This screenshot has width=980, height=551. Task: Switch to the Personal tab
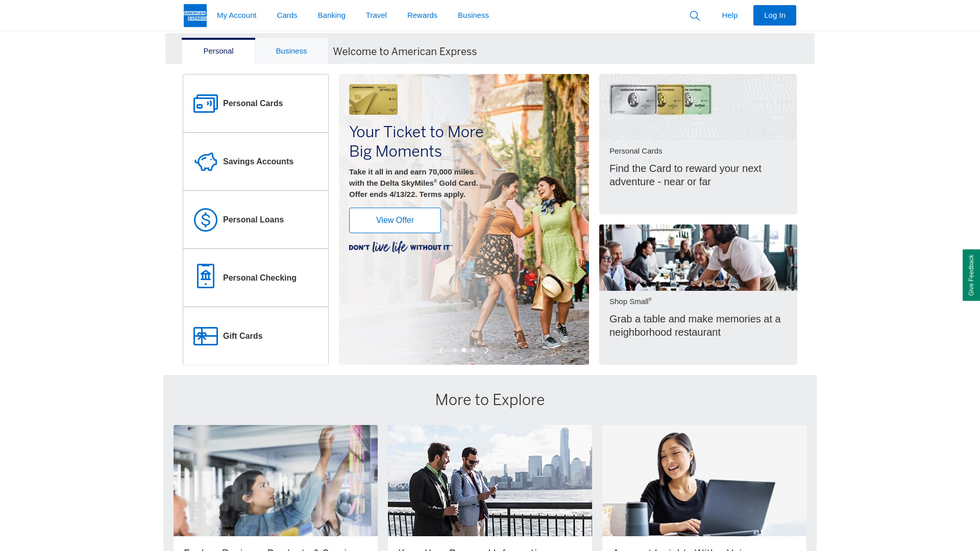coord(218,51)
